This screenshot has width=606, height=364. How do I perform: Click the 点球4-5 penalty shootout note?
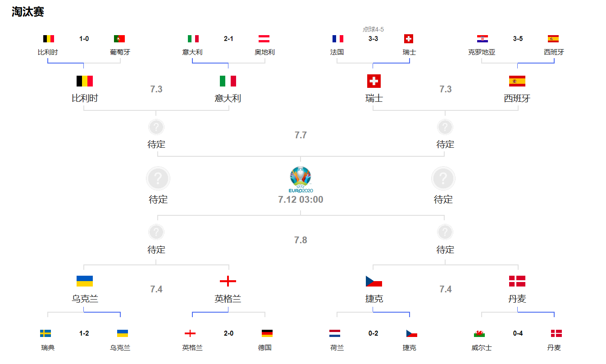pos(373,29)
